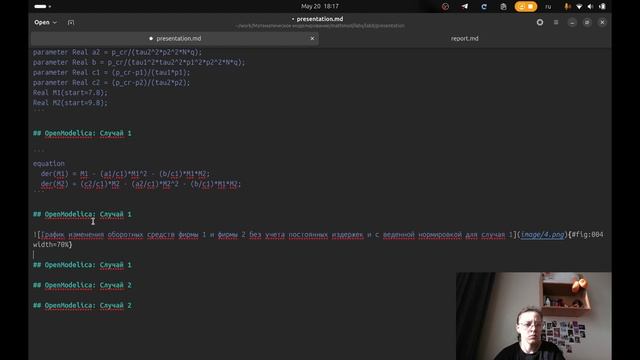This screenshot has height=360, width=640.
Task: Click the Telegram tray icon
Action: coord(464,7)
